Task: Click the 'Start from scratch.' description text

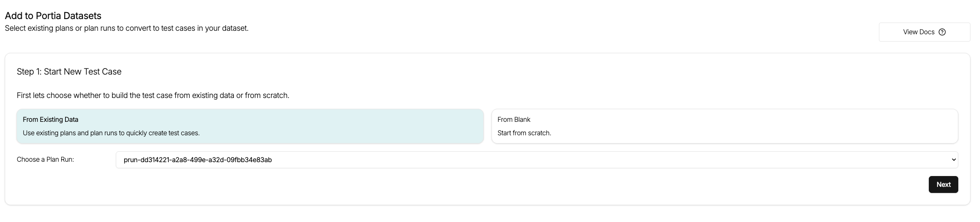Action: (x=524, y=133)
